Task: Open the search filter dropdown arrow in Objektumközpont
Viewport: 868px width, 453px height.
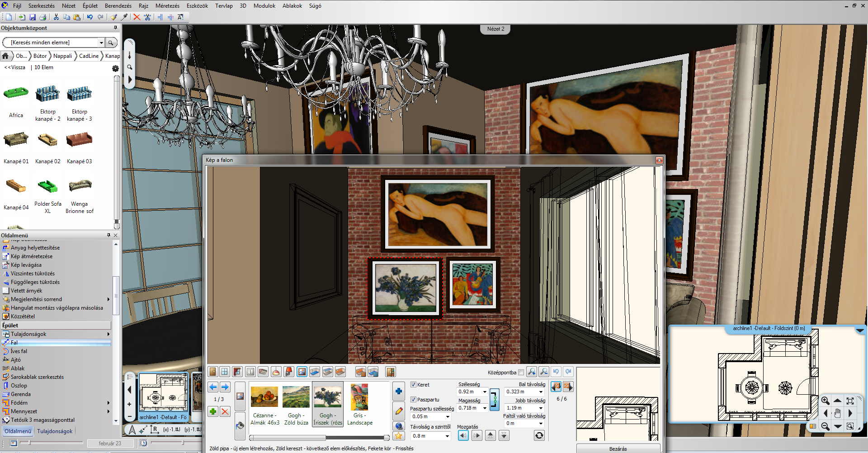Action: click(101, 42)
